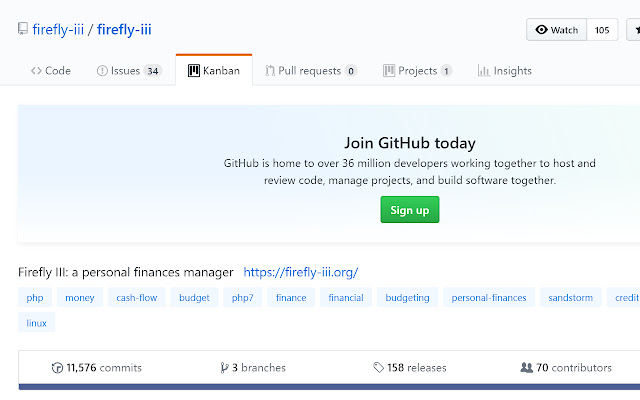Select the credit topic tag
Viewport: 640px width, 400px height.
tap(624, 298)
